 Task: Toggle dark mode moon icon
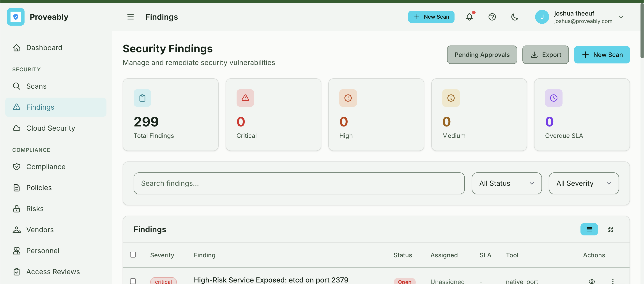click(515, 17)
